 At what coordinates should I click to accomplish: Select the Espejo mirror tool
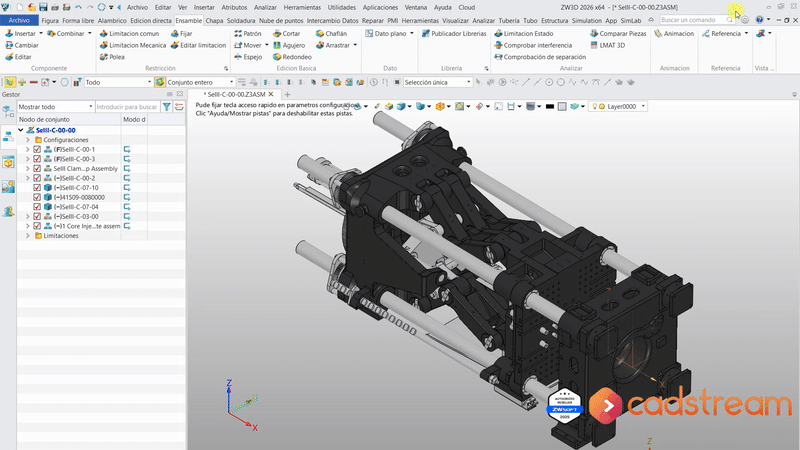pyautogui.click(x=247, y=57)
